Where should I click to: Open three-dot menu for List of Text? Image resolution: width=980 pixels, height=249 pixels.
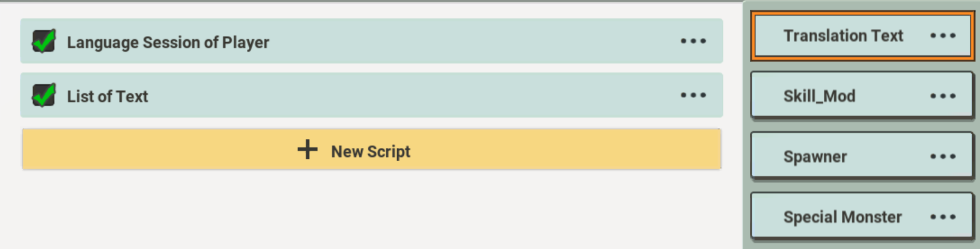[693, 96]
